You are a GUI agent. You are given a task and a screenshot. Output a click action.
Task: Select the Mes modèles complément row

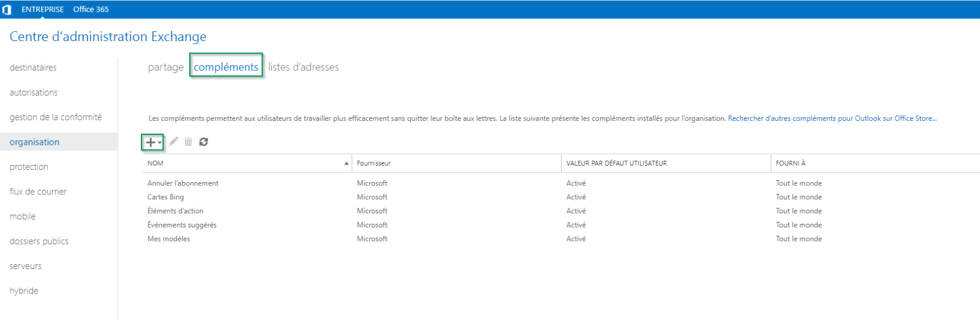(x=168, y=239)
